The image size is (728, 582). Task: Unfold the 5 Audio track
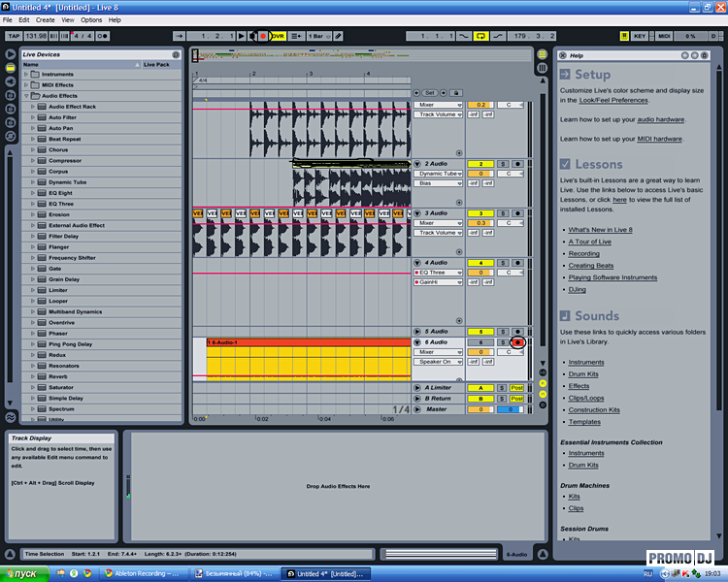pos(417,332)
